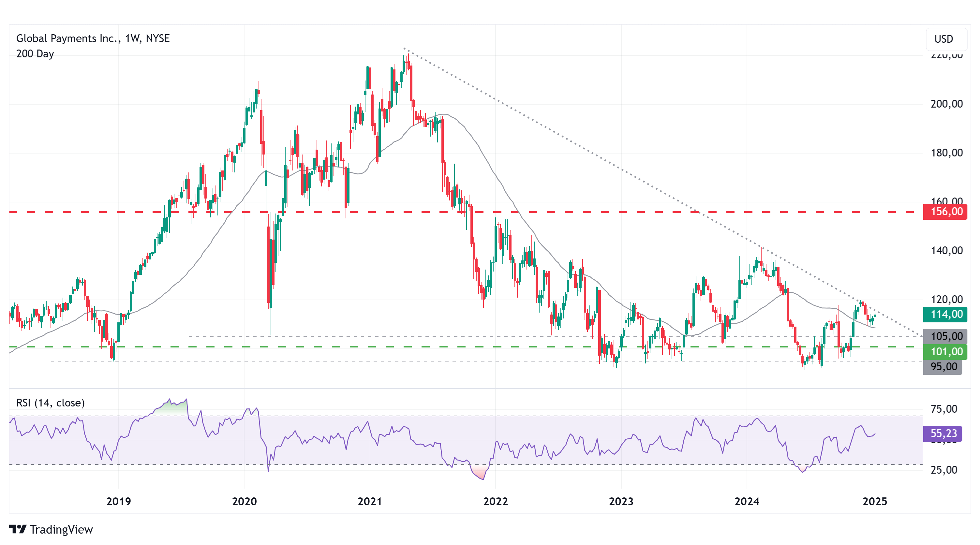Click the gray 105,00 price label

(945, 336)
